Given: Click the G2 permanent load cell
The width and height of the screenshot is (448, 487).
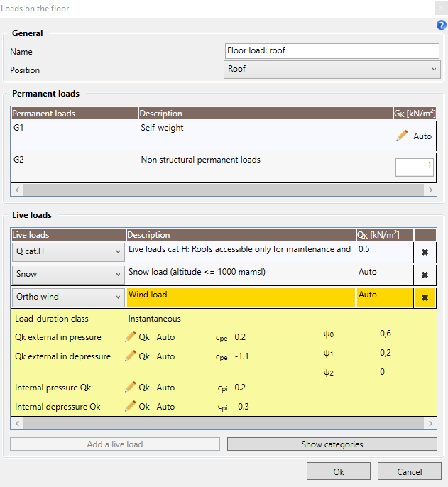Looking at the screenshot, I should pos(75,167).
